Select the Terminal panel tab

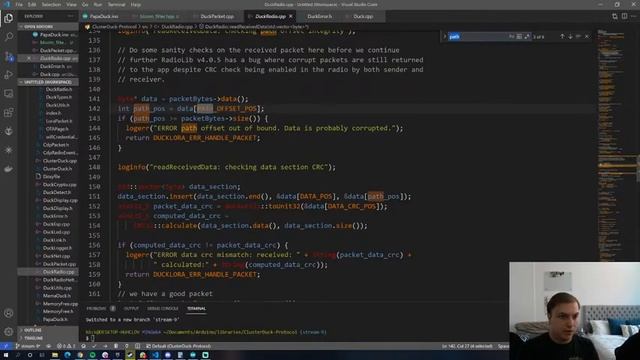point(196,309)
